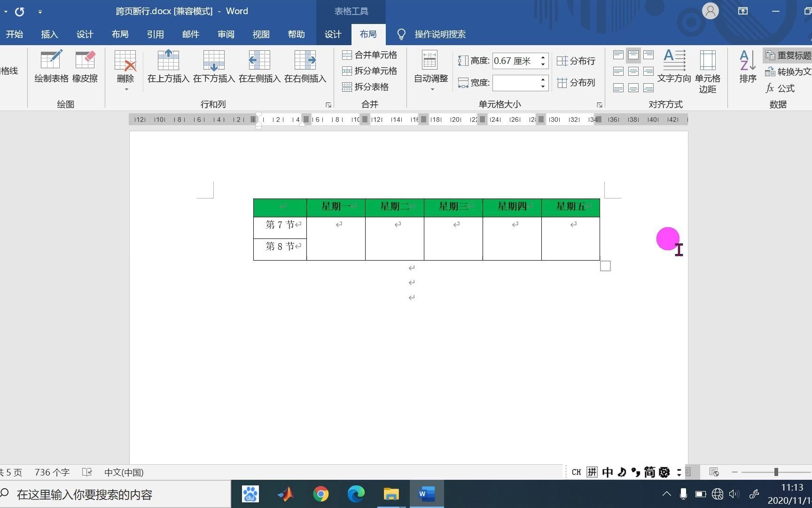
Task: Switch to 审阅 (Review) tab
Action: tap(226, 34)
